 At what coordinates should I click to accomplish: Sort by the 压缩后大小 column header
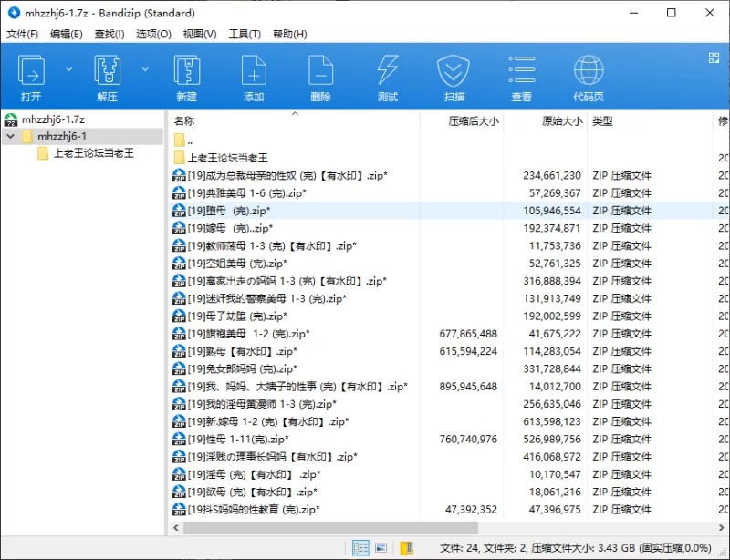pos(473,120)
